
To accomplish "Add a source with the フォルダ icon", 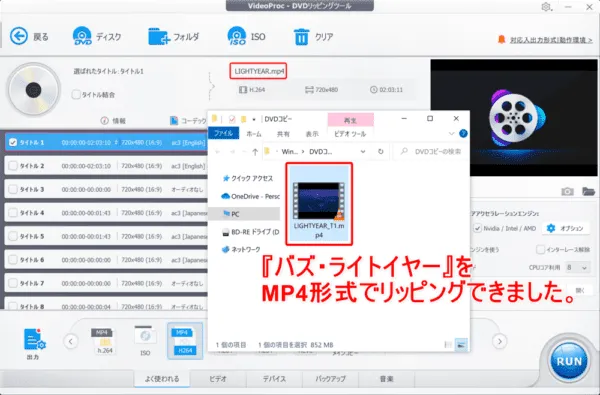I will 159,36.
